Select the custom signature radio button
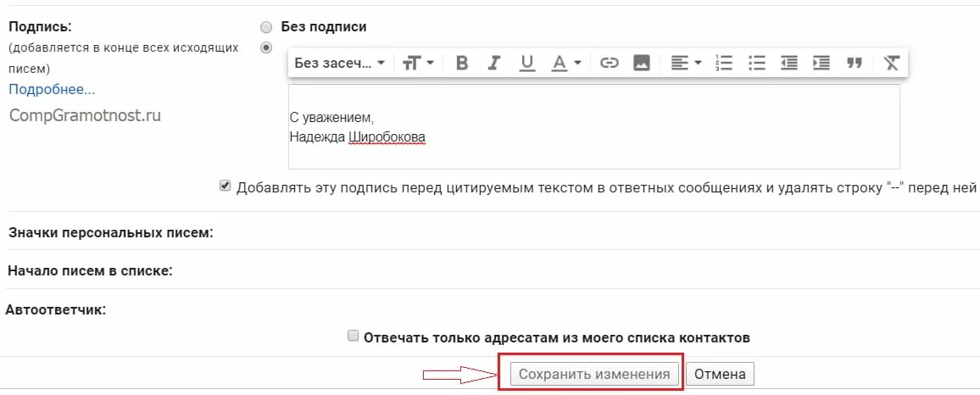 (266, 47)
